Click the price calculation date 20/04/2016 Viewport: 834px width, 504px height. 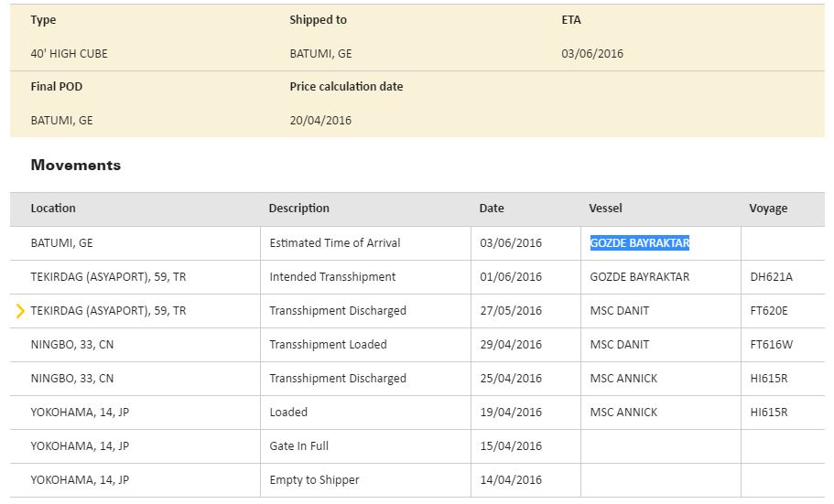[320, 121]
